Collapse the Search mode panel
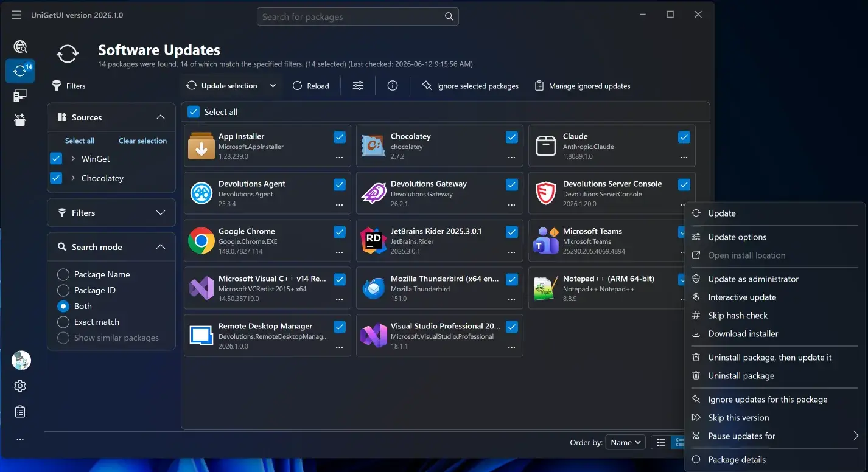Image resolution: width=868 pixels, height=472 pixels. click(161, 247)
